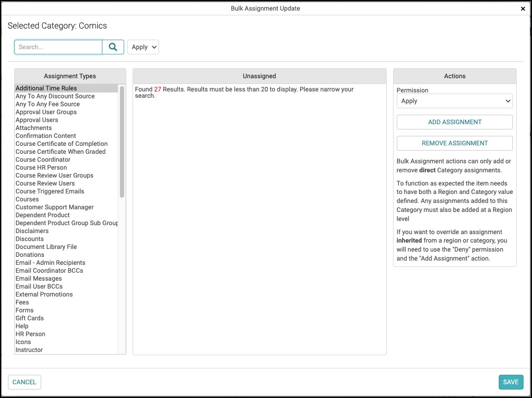The image size is (532, 398).
Task: Choose External Promotions assignment type
Action: (44, 294)
